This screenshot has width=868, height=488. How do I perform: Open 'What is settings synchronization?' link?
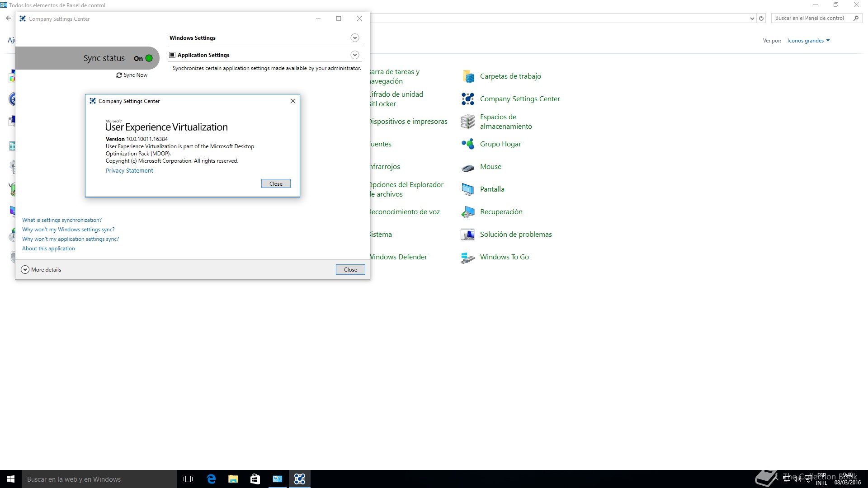[x=62, y=220]
